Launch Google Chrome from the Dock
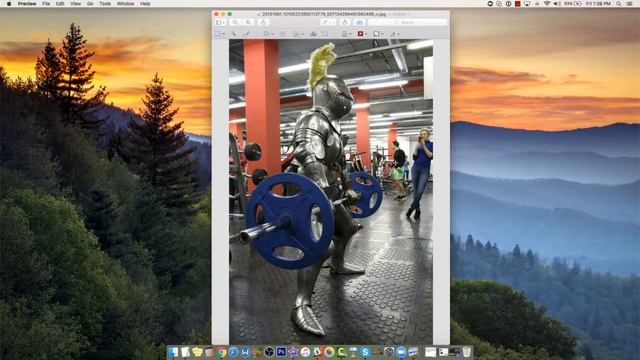Image resolution: width=640 pixels, height=360 pixels. 221,352
